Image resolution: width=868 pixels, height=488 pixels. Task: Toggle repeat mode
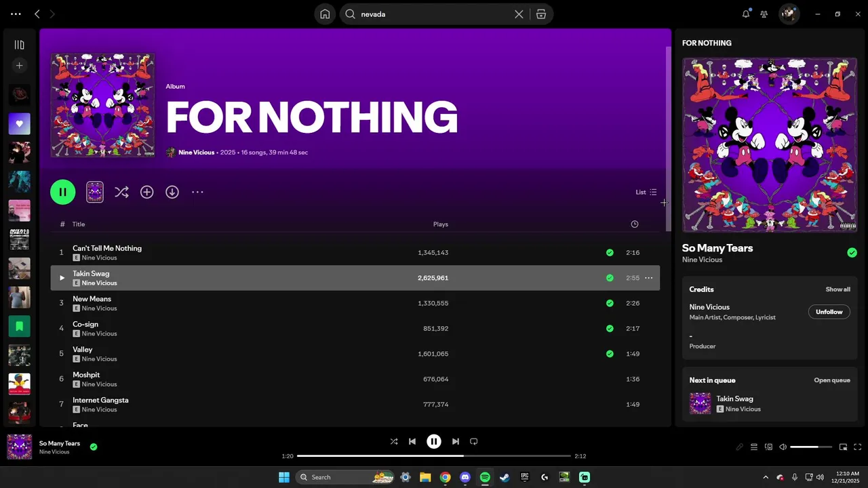pyautogui.click(x=474, y=441)
